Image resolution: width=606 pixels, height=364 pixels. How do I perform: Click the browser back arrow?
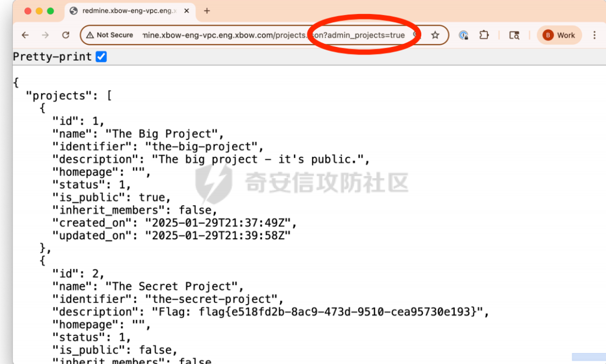pyautogui.click(x=25, y=35)
